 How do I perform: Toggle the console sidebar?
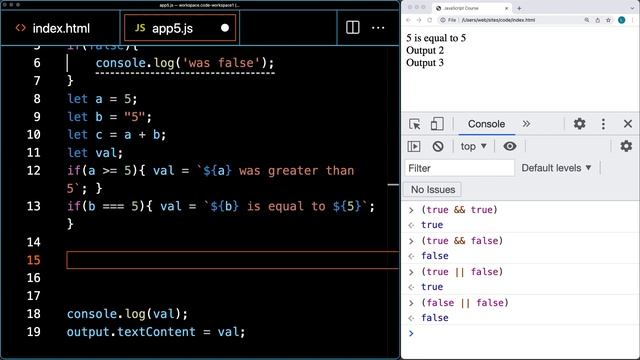(414, 146)
